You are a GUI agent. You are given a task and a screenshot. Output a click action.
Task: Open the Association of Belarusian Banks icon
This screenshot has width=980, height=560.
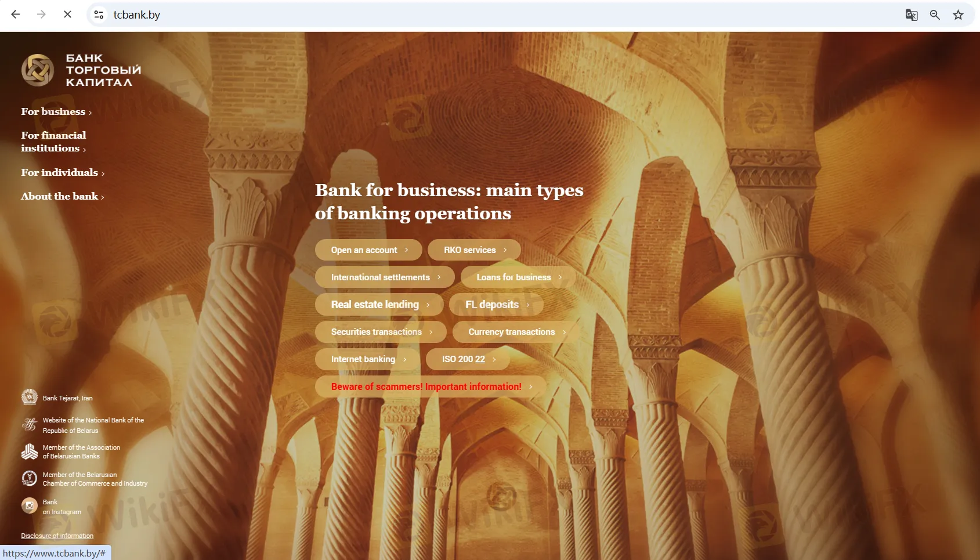coord(30,451)
